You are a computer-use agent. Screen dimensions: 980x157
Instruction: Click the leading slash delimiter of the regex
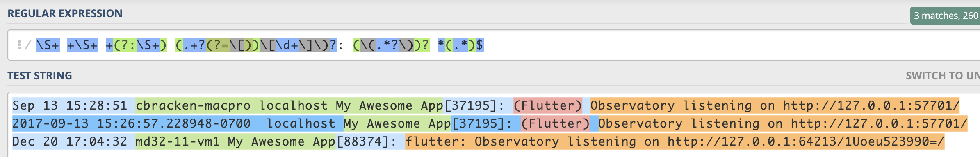[28, 45]
